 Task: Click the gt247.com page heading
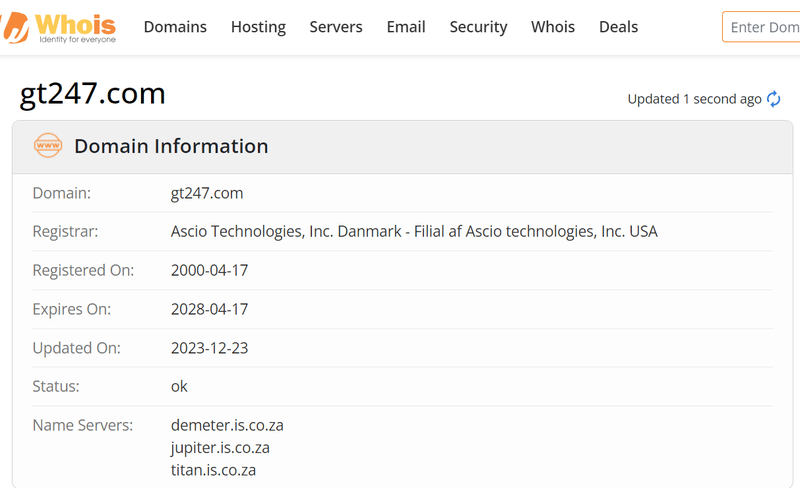pyautogui.click(x=92, y=94)
